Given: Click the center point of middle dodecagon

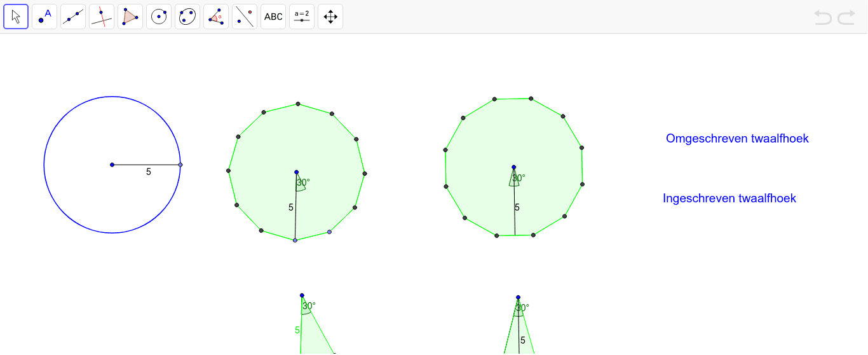Looking at the screenshot, I should tap(296, 172).
